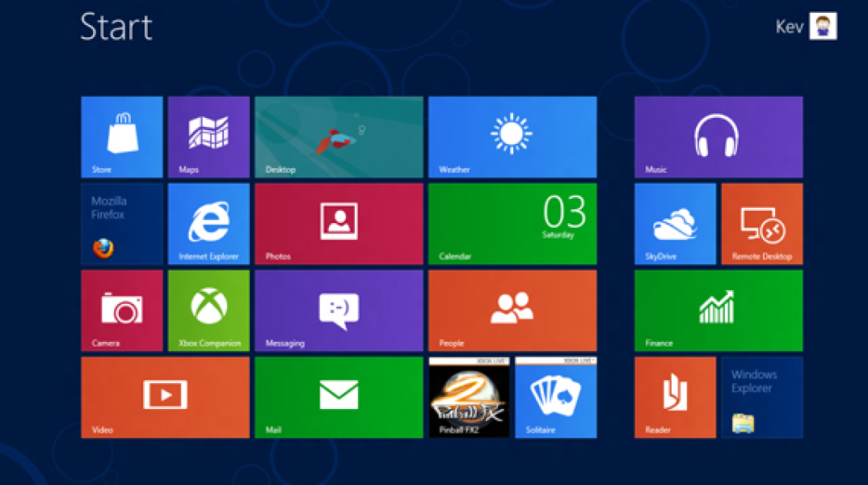Open the SkyDrive tile
Screen dimensions: 868x485
[675, 224]
